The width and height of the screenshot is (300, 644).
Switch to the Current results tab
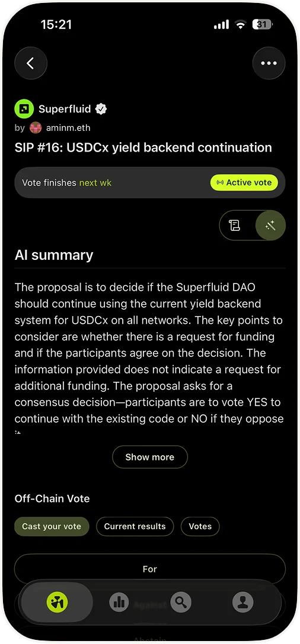click(x=135, y=527)
